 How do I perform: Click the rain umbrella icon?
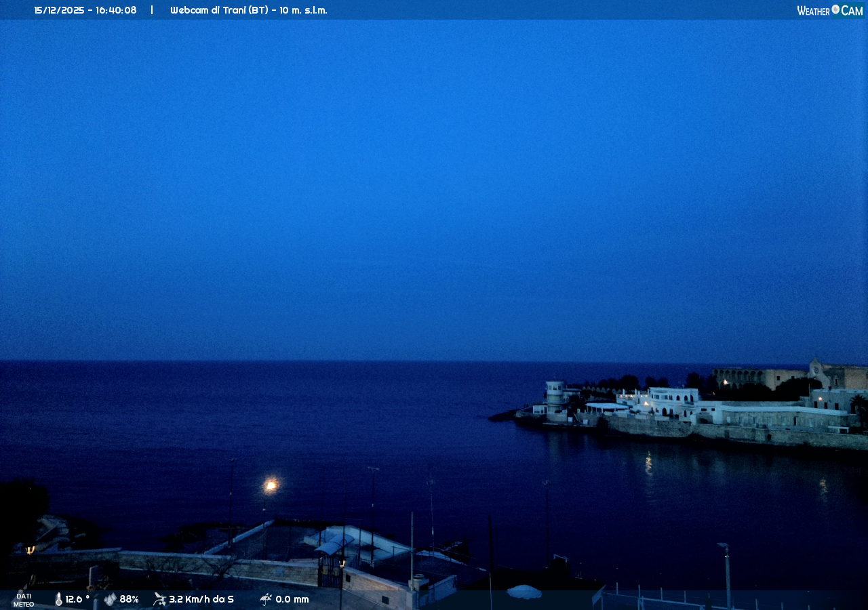(266, 599)
